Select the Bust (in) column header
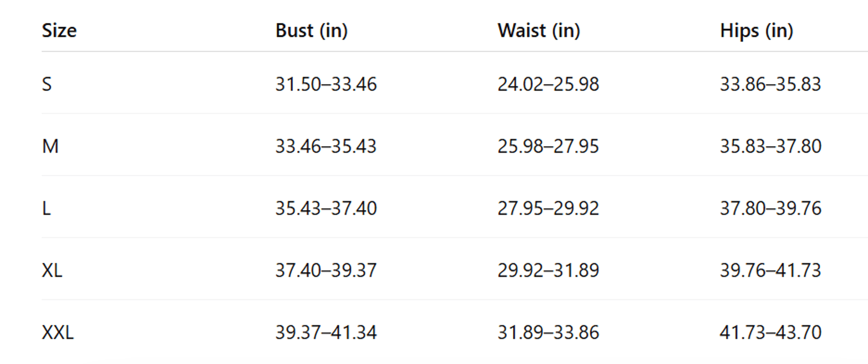Screen dimensions: 868x364 (312, 31)
